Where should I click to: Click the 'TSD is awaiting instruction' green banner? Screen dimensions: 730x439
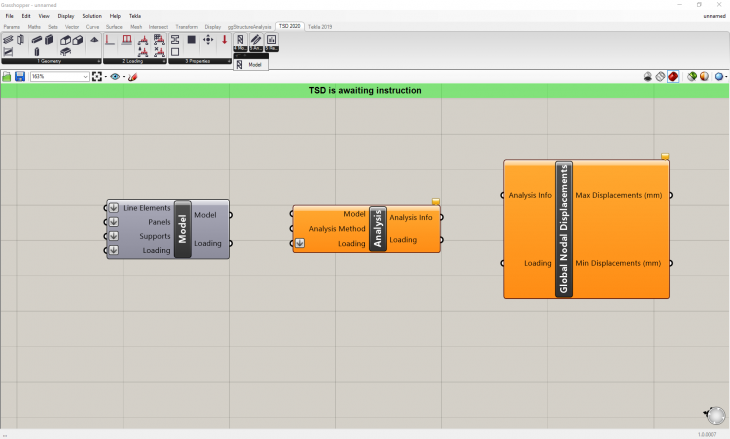tap(365, 90)
